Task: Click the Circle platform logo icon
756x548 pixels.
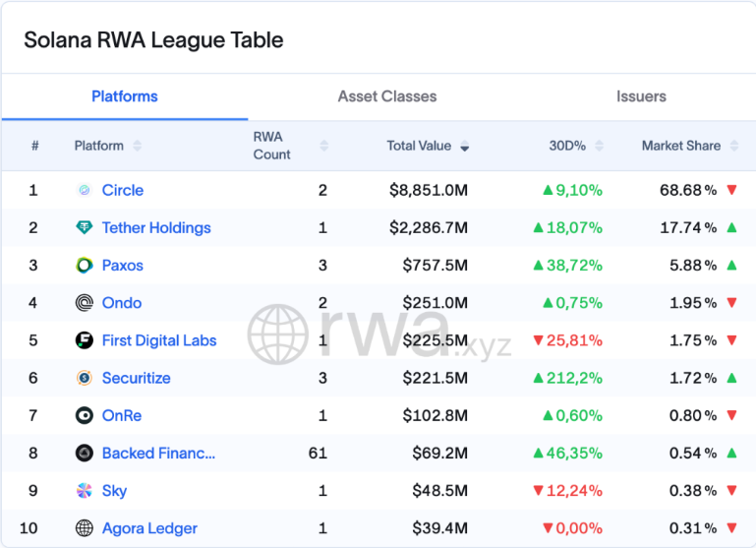Action: 84,190
